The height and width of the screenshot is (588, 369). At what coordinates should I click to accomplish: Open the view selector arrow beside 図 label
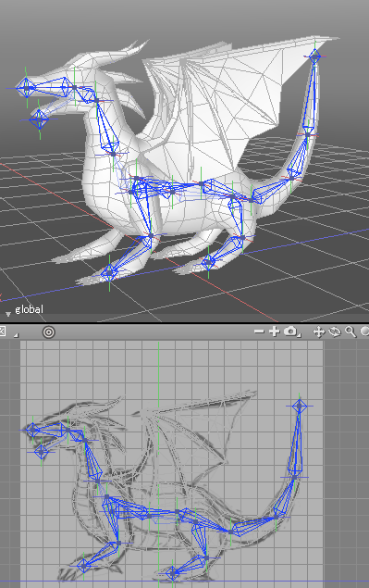coord(16,334)
